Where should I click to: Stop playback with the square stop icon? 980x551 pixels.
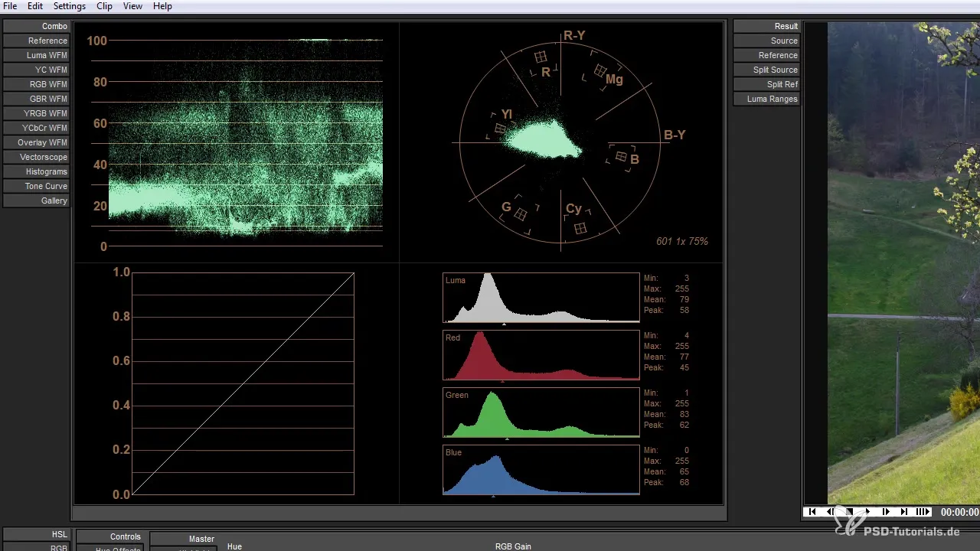tap(849, 512)
